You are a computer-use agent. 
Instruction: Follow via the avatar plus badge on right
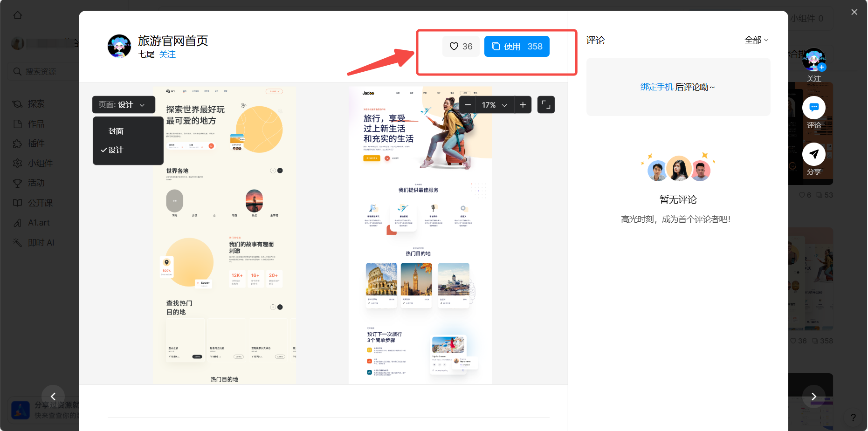tap(822, 67)
